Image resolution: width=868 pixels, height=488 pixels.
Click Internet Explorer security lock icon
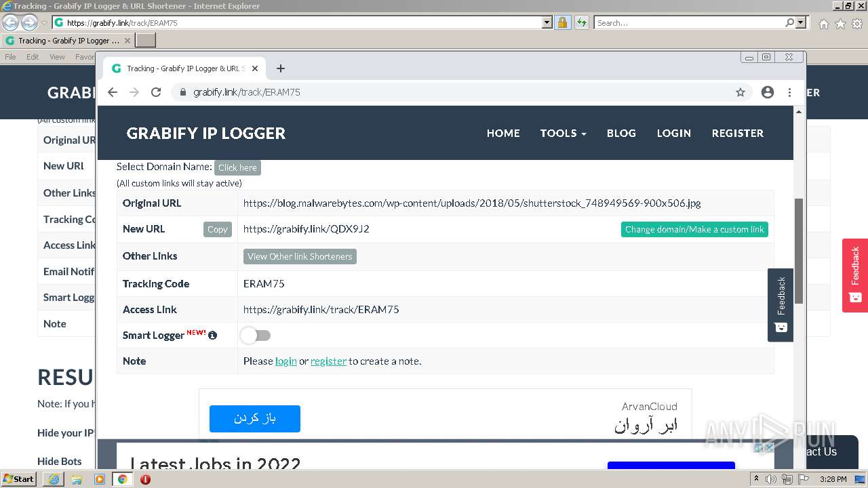562,22
